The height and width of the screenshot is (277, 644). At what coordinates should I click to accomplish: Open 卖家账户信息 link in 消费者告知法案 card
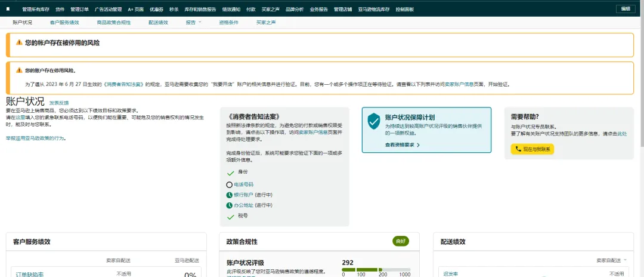pyautogui.click(x=313, y=133)
